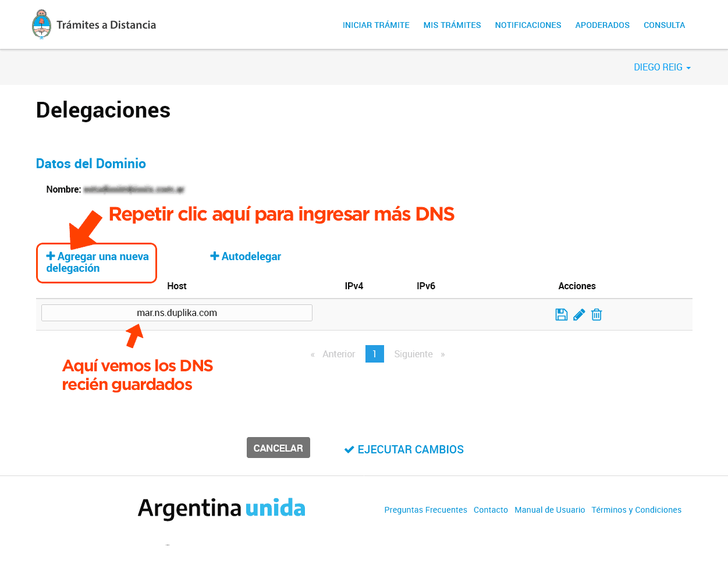Click the Host field containing mar.ns.duplika.com
The image size is (728, 568).
pos(176,313)
